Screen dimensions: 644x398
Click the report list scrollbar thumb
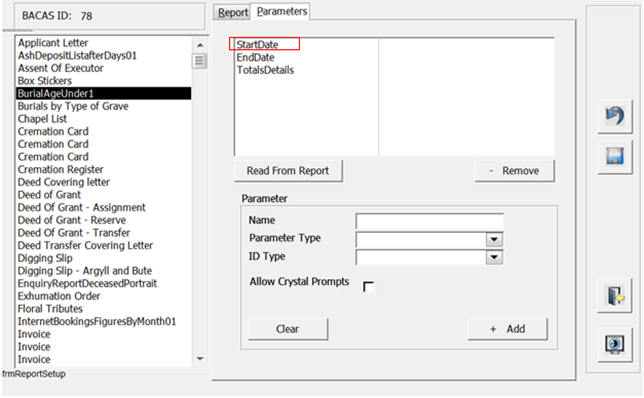point(200,61)
